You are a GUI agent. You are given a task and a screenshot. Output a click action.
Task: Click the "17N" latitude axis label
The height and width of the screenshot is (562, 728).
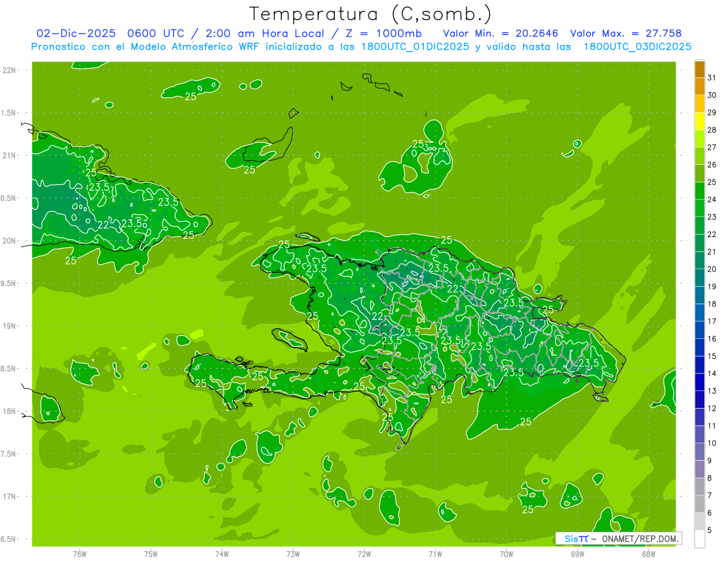tap(10, 497)
